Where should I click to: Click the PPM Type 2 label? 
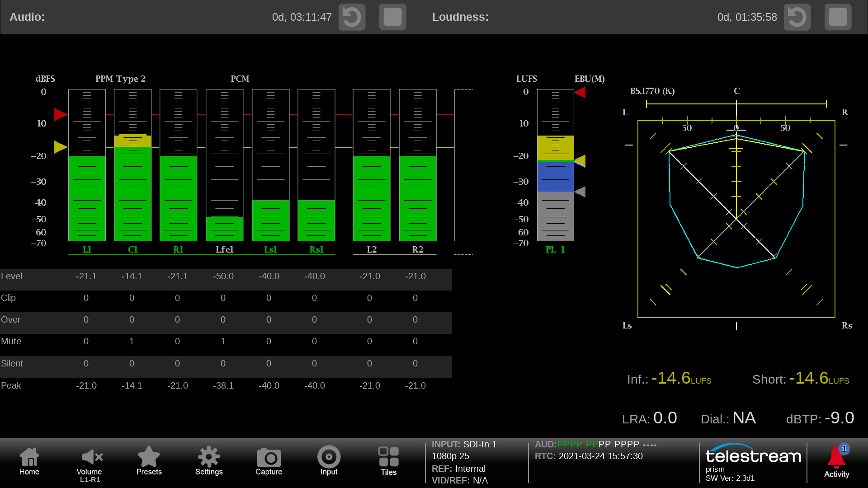[120, 79]
